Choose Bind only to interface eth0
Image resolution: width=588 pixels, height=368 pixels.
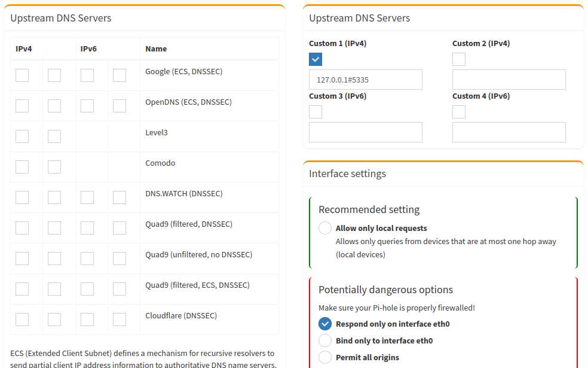pyautogui.click(x=325, y=340)
